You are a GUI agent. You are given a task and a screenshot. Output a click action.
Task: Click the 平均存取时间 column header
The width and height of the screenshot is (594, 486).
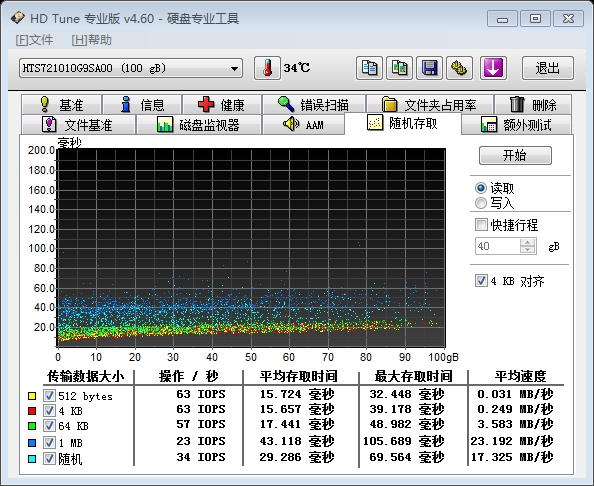click(299, 376)
